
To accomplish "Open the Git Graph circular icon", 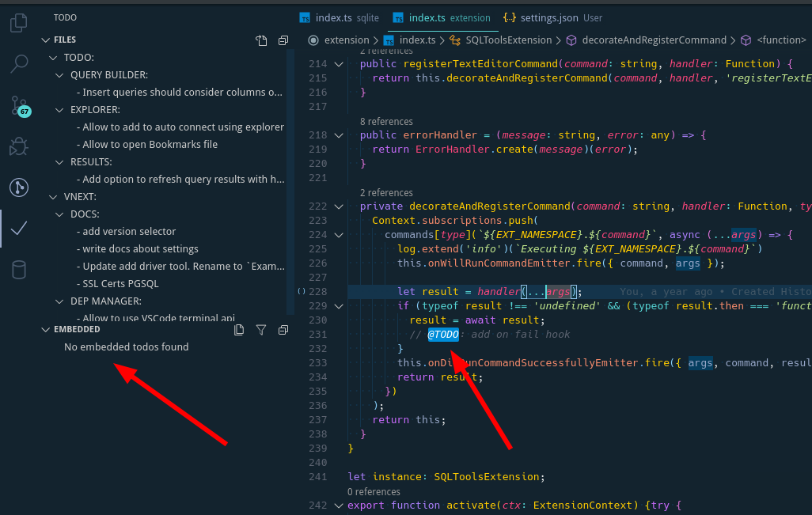I will click(17, 187).
